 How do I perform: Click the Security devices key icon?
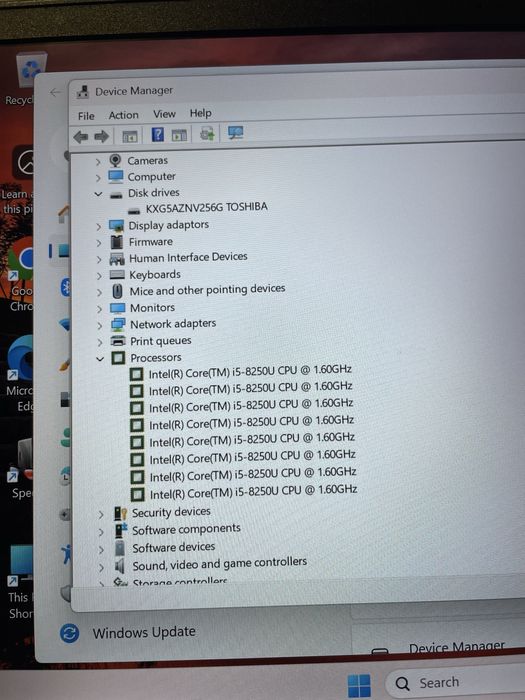[x=121, y=514]
